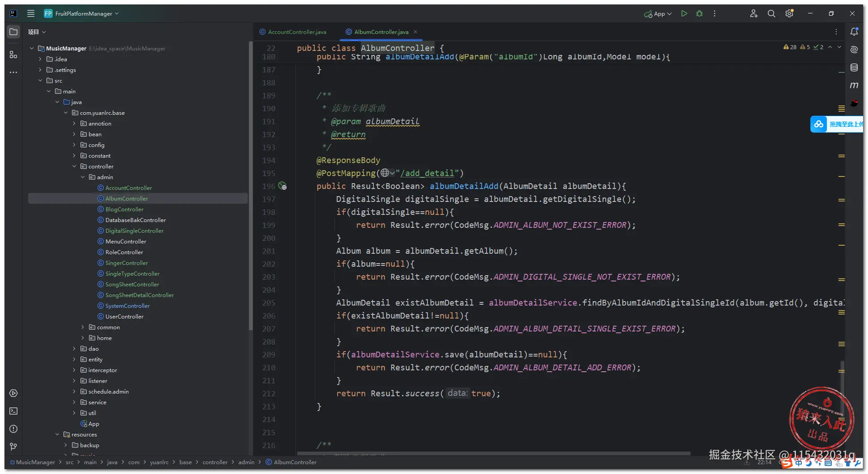
Task: Run the App configuration
Action: tap(684, 13)
